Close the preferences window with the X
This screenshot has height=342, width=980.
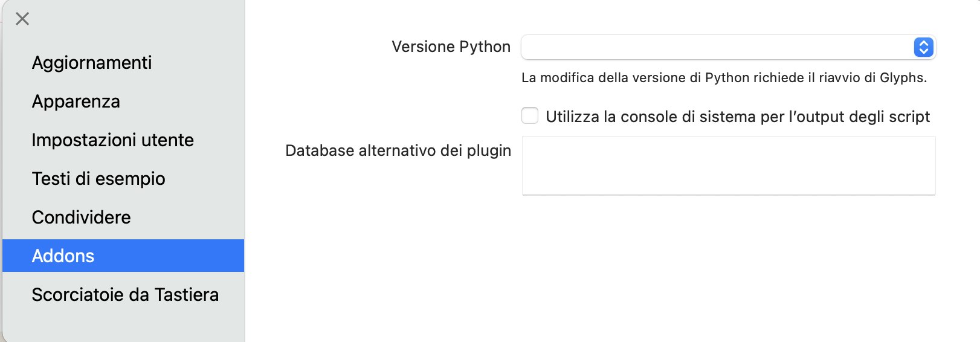tap(22, 19)
